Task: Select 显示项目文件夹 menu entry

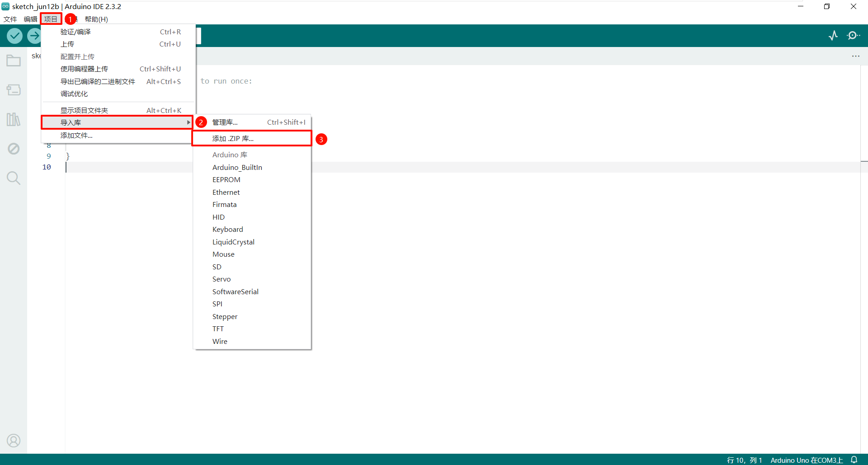Action: 118,110
